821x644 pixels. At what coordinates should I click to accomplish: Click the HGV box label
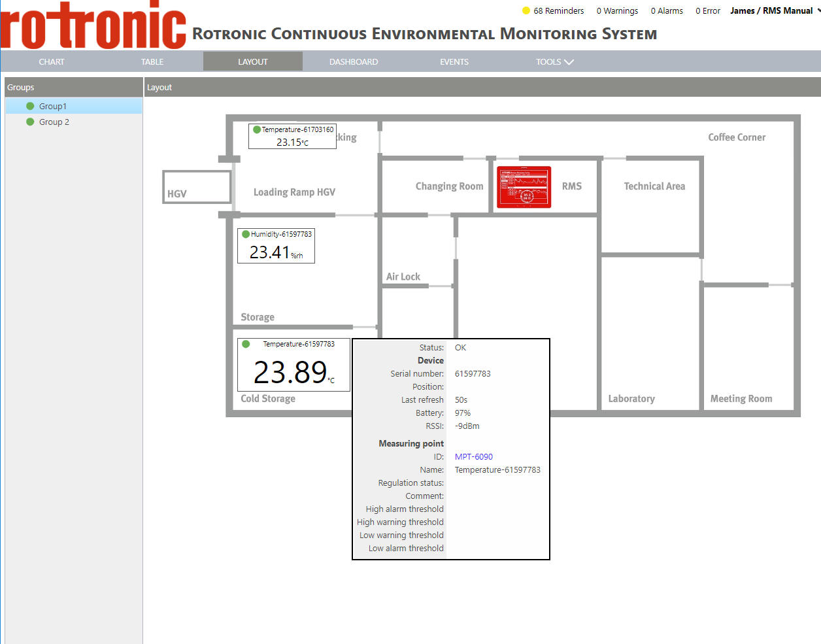[x=176, y=194]
